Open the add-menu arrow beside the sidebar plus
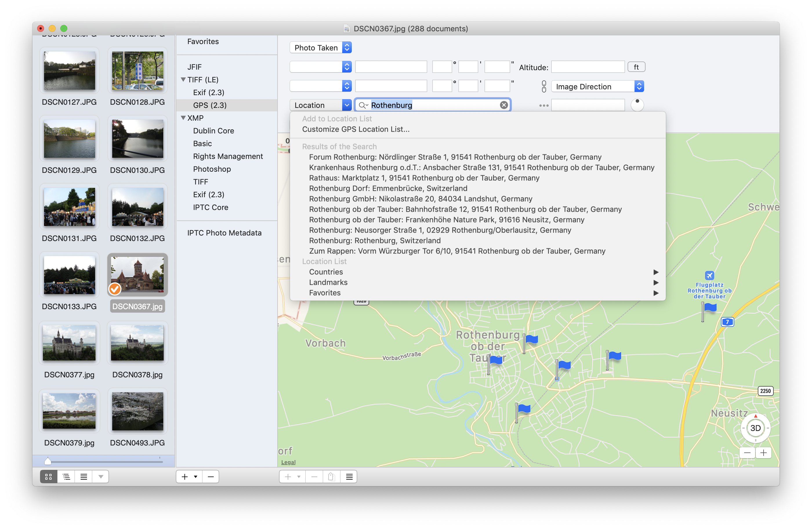This screenshot has width=812, height=529. [x=195, y=477]
